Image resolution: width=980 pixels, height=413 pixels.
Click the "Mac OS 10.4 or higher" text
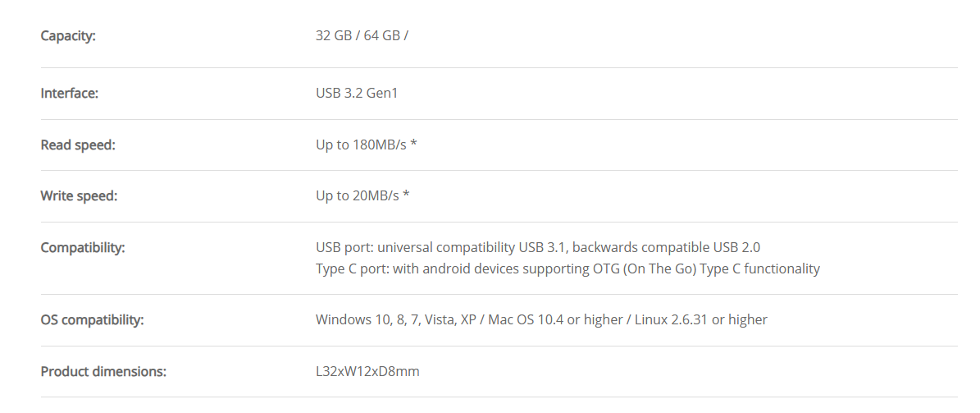coord(555,319)
